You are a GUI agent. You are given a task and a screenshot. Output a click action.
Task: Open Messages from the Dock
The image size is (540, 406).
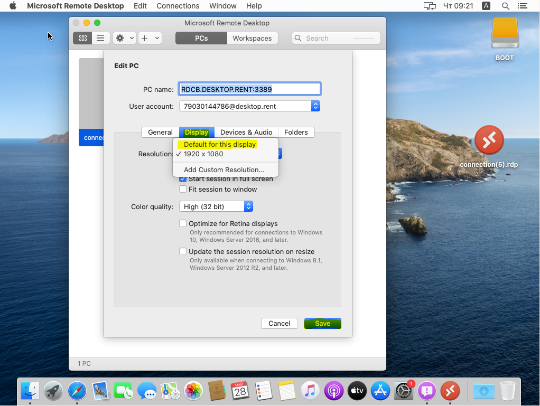click(147, 391)
